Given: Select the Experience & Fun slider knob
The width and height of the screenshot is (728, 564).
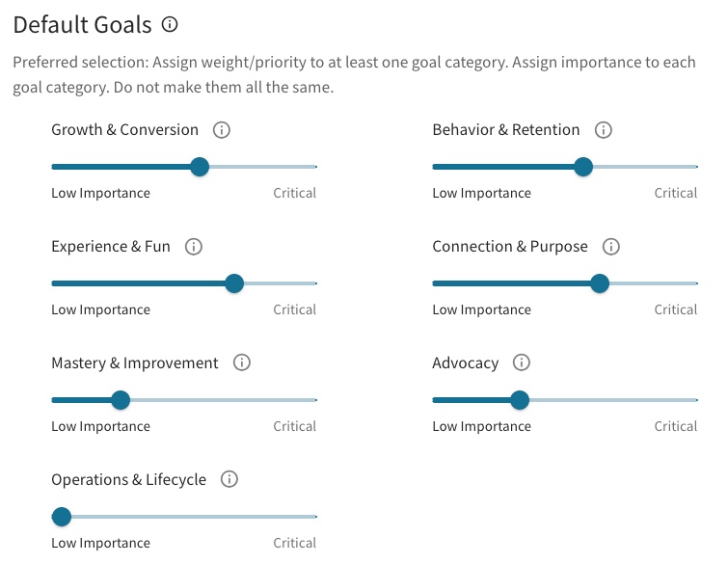Looking at the screenshot, I should click(x=234, y=283).
